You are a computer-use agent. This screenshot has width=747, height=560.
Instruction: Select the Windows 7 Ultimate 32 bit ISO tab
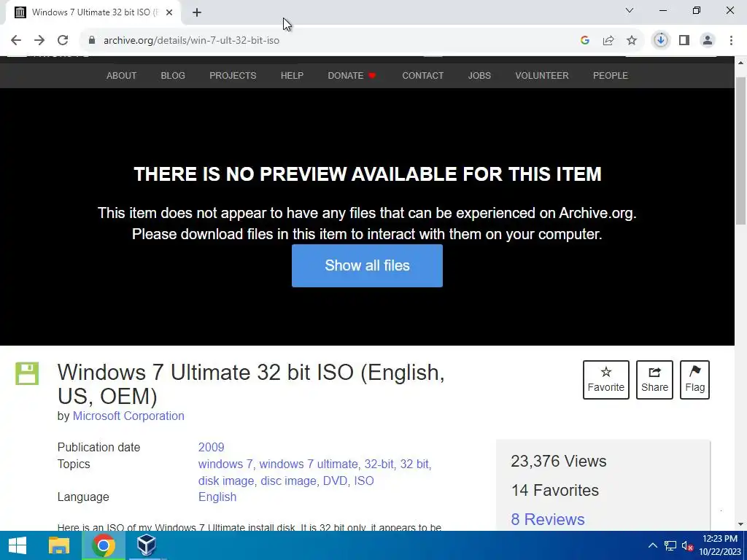[x=93, y=13]
